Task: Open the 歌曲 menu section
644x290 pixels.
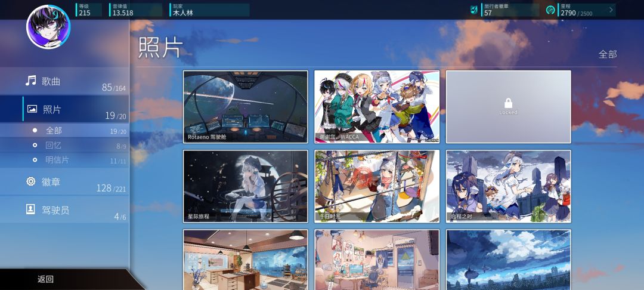Action: pyautogui.click(x=64, y=81)
